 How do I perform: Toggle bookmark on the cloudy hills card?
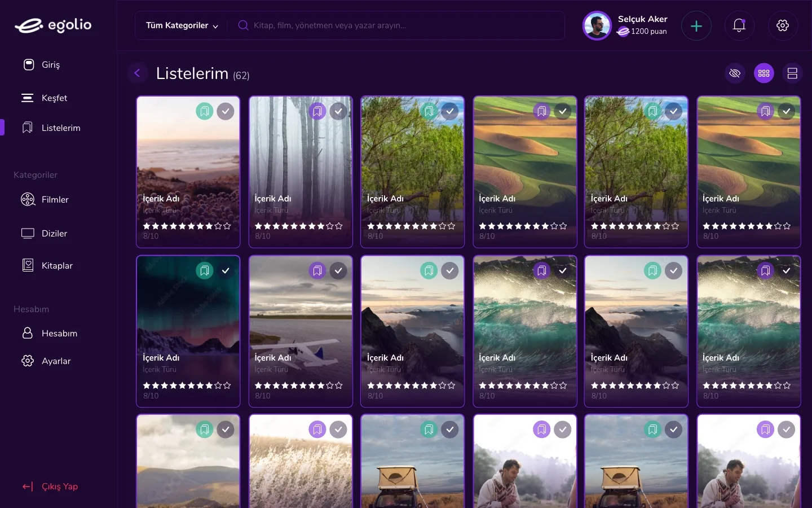(205, 430)
